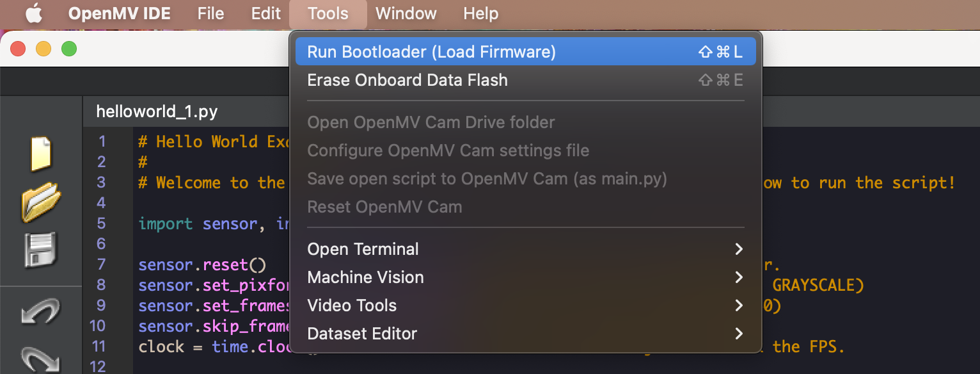This screenshot has height=374, width=980.
Task: Expand the Video Tools submenu
Action: (525, 305)
